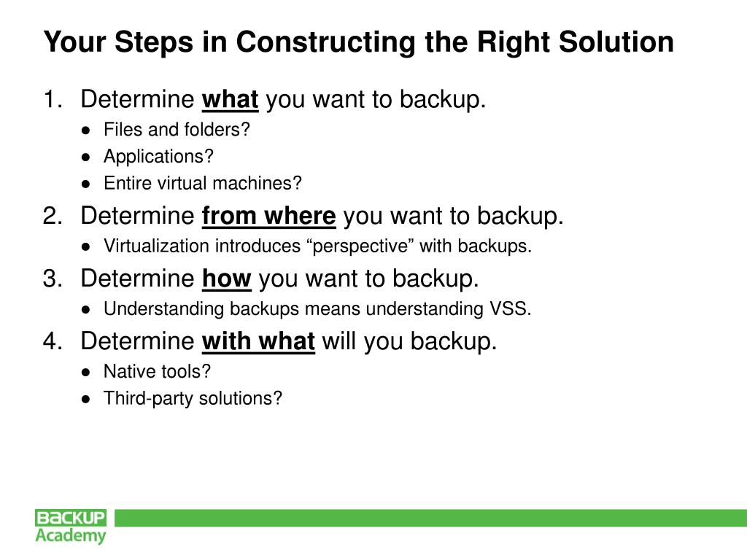The image size is (747, 560).
Task: Click the slide title heading
Action: point(359,42)
